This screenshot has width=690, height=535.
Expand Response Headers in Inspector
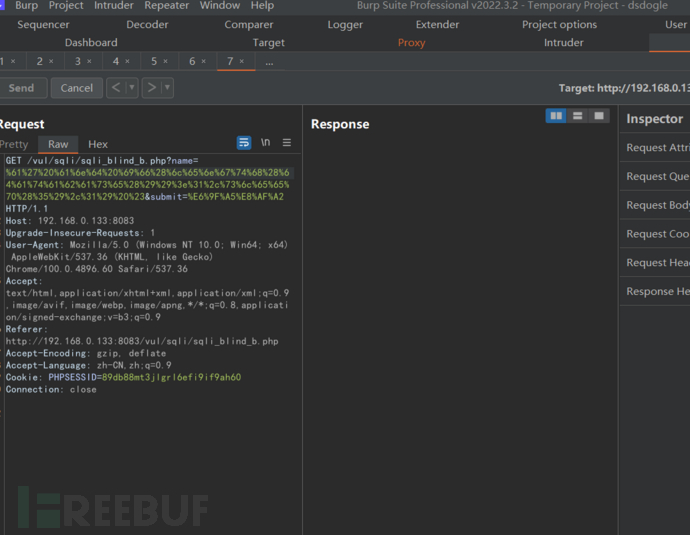(657, 291)
